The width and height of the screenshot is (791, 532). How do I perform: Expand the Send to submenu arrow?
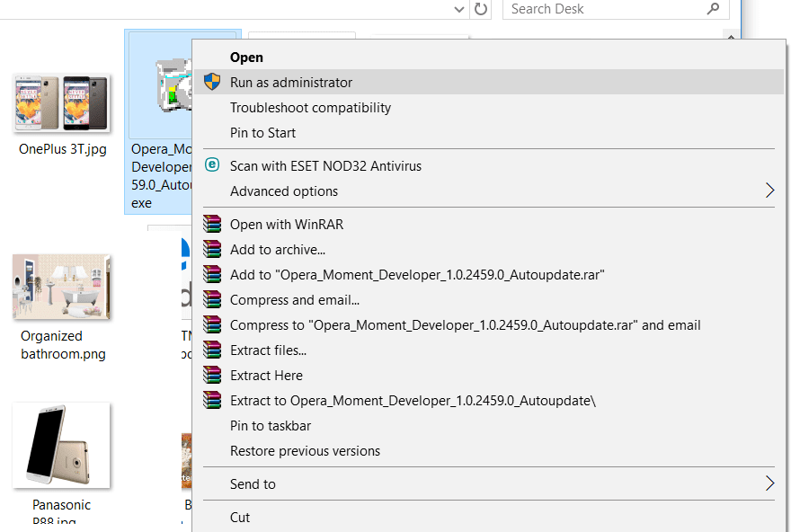[769, 483]
